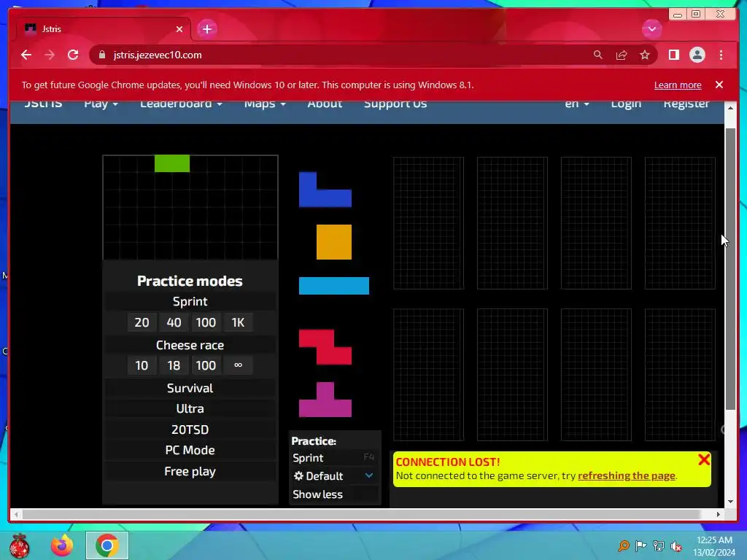Viewport: 747px width, 560px height.
Task: Click the Chrome taskbar icon
Action: coord(107,545)
